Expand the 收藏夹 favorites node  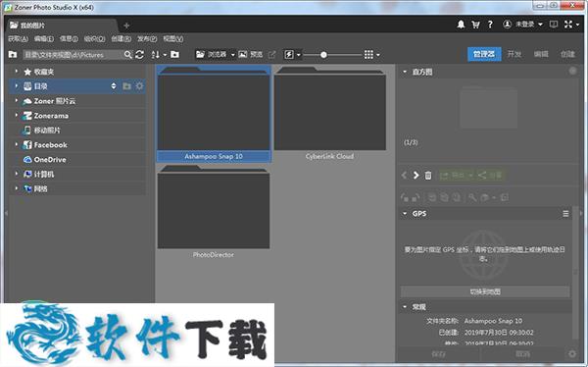(16, 71)
